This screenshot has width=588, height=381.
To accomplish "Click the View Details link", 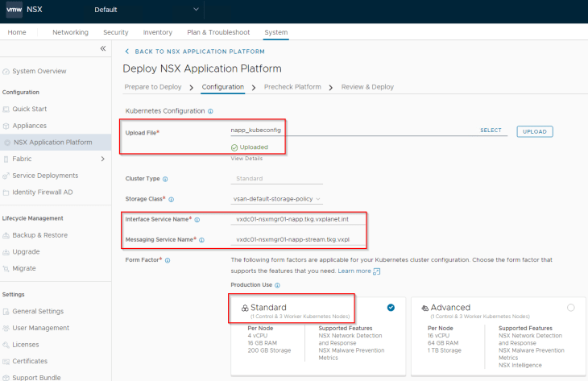I will coord(246,159).
